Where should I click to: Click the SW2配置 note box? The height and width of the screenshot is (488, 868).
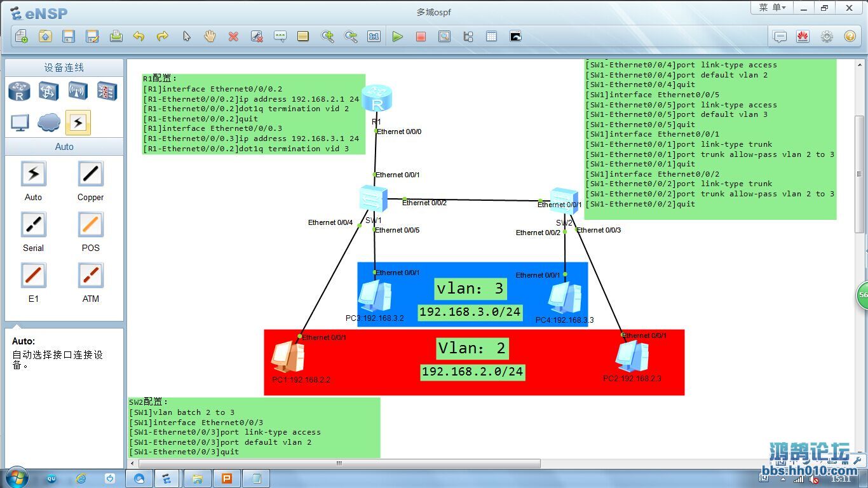click(254, 428)
